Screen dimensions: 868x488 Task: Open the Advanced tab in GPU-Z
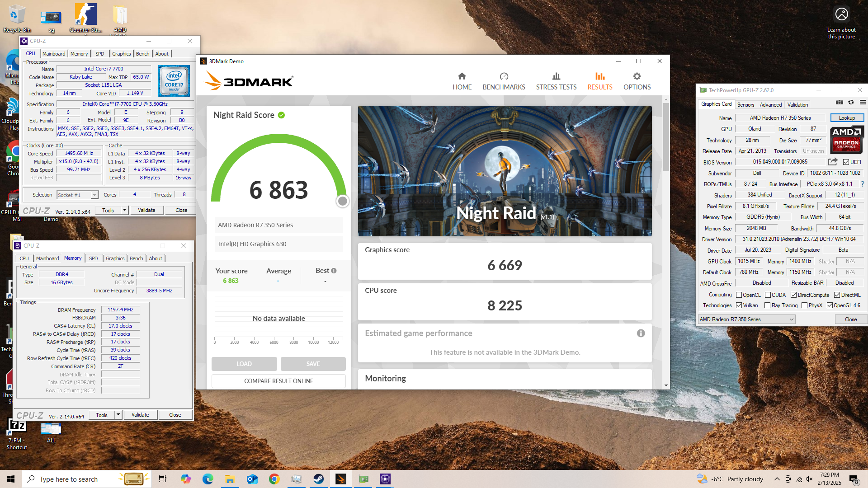pyautogui.click(x=770, y=104)
